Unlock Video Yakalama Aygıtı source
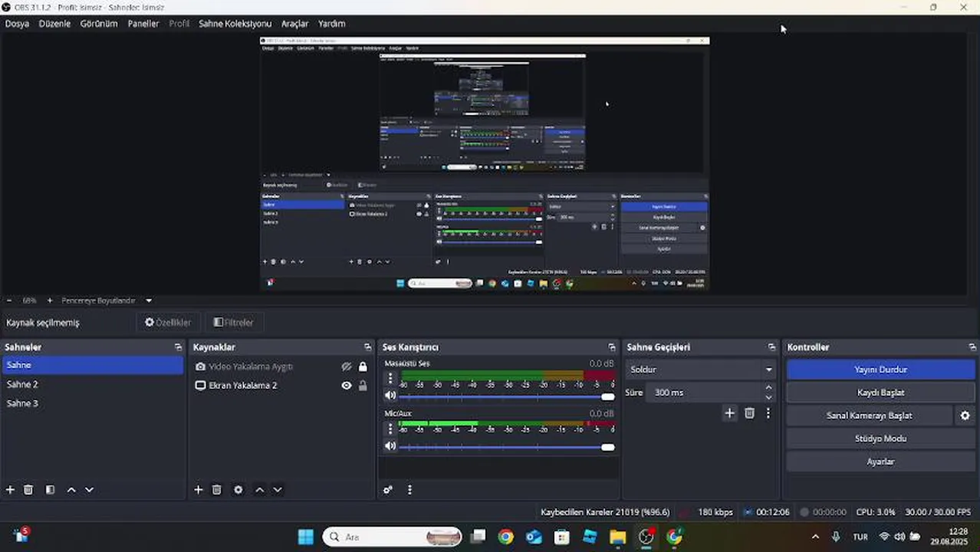 (363, 367)
